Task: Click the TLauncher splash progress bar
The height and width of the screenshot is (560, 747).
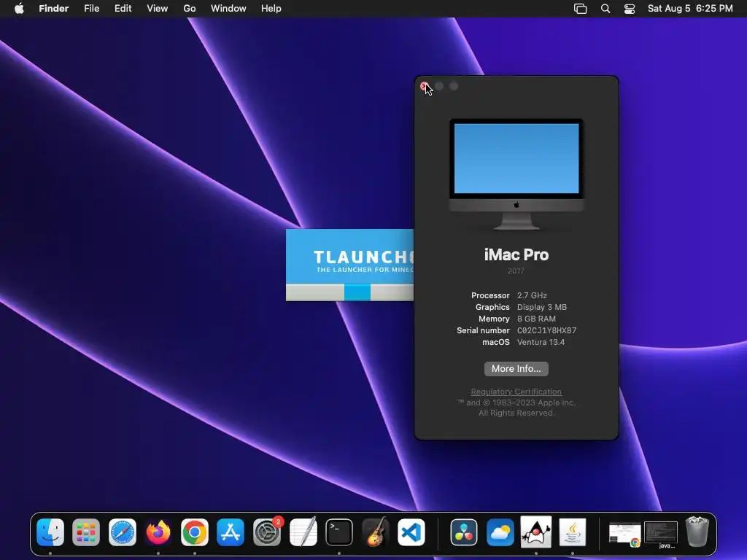Action: click(350, 292)
